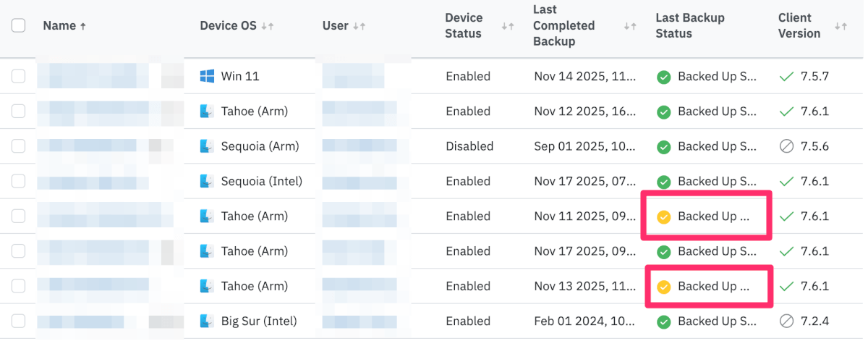
Task: Click the blocked-circle icon next to version 7.2.4
Action: (787, 321)
